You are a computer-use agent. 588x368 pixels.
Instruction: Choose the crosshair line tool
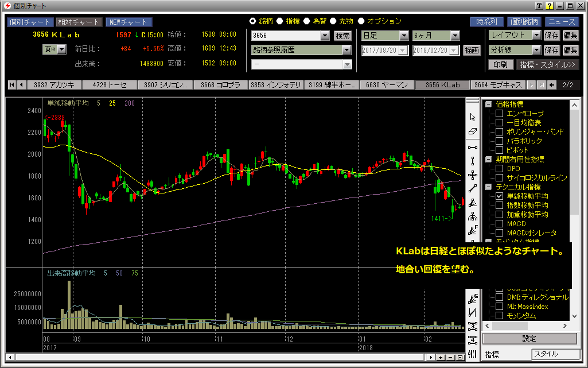tap(473, 175)
